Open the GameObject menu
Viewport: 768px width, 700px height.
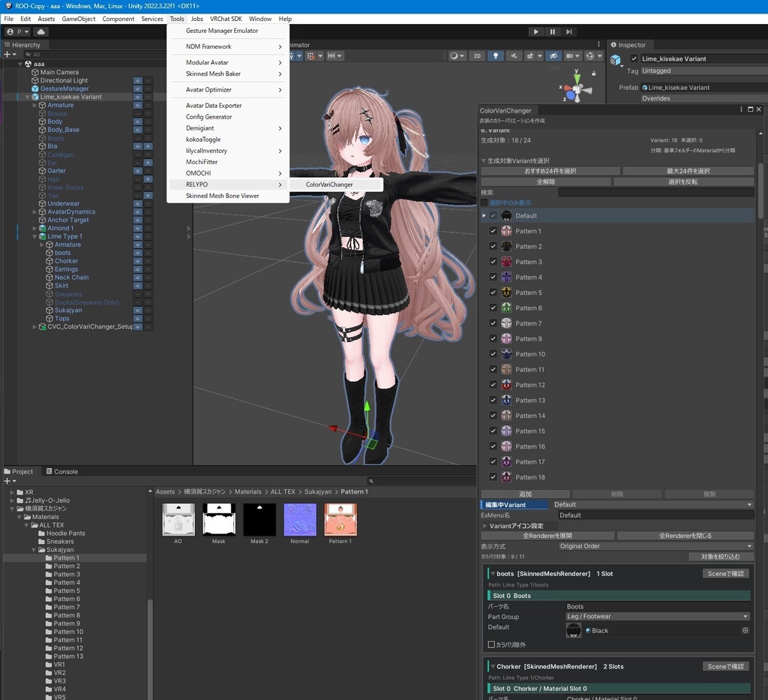click(x=78, y=19)
